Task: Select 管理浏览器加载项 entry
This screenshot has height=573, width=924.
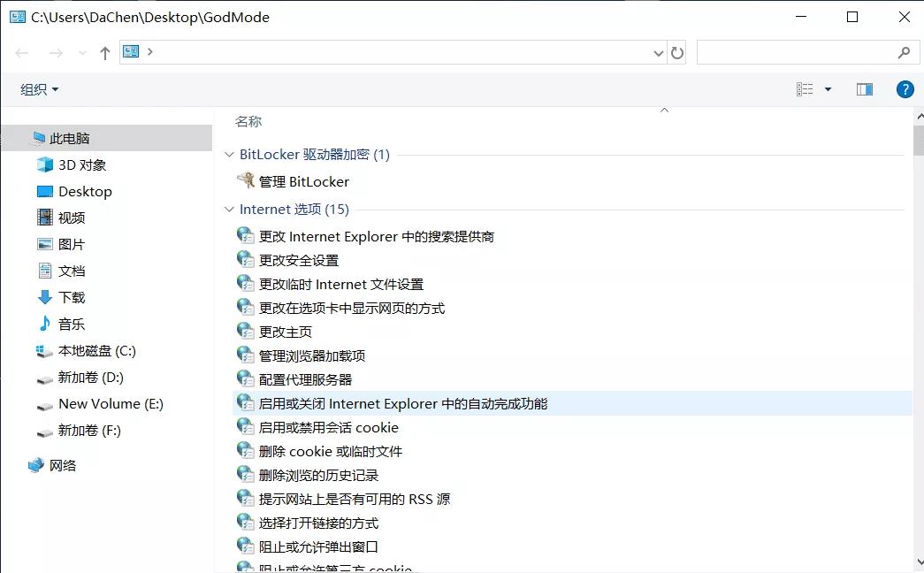Action: [312, 356]
